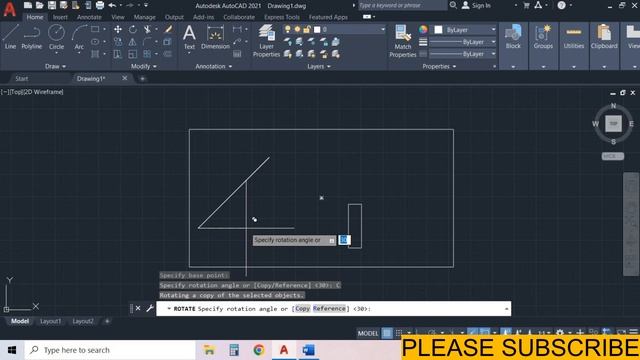This screenshot has height=360, width=640.
Task: Select the Fillet tool
Action: tap(147, 42)
